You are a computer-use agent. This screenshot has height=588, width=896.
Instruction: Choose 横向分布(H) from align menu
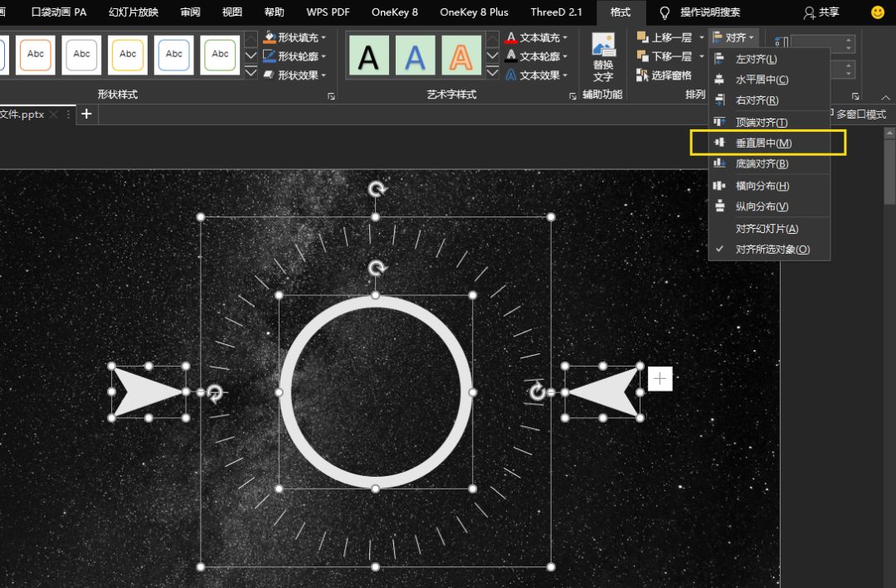pos(769,186)
